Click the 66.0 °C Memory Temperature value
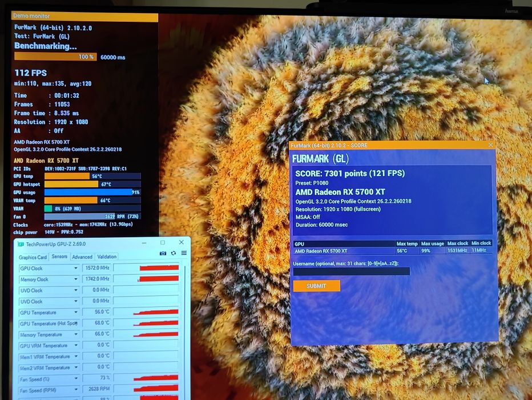This screenshot has height=400, width=532. (97, 334)
